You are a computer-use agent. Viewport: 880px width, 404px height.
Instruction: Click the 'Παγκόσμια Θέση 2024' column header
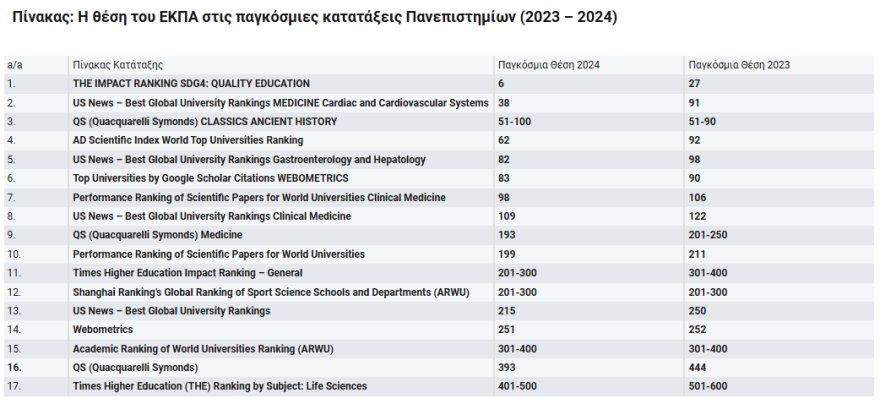point(548,65)
